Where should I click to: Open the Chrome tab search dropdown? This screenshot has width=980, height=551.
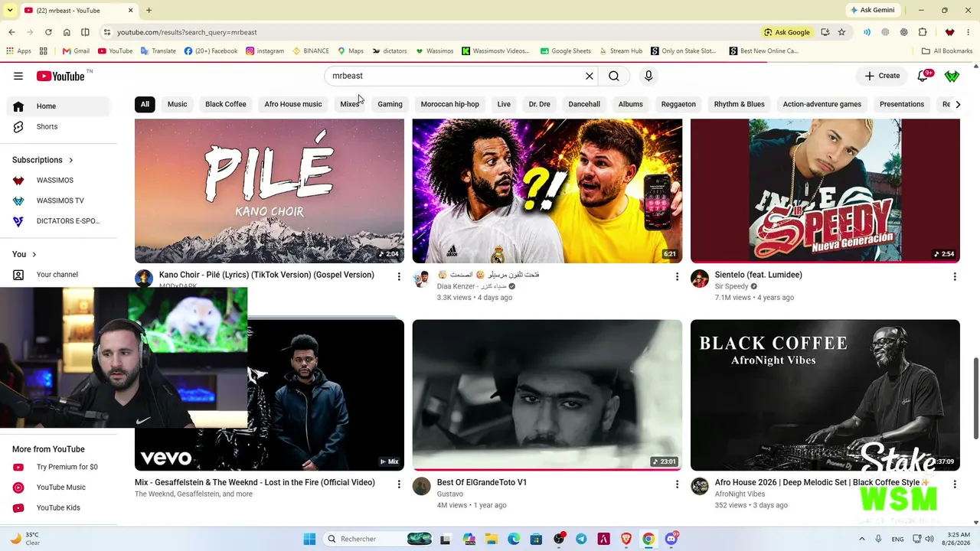click(10, 10)
